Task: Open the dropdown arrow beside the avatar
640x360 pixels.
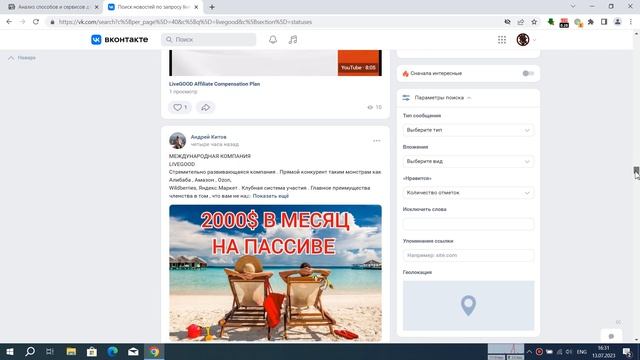Action: coord(534,40)
